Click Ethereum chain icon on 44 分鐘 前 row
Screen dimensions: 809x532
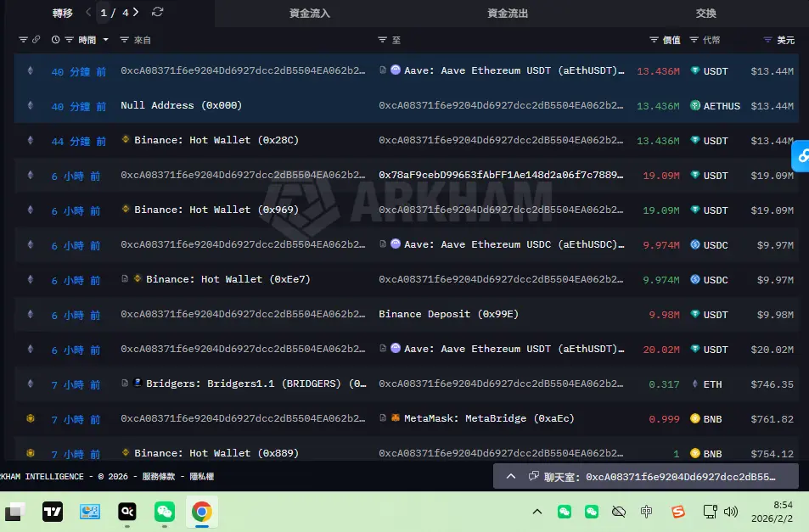(31, 140)
